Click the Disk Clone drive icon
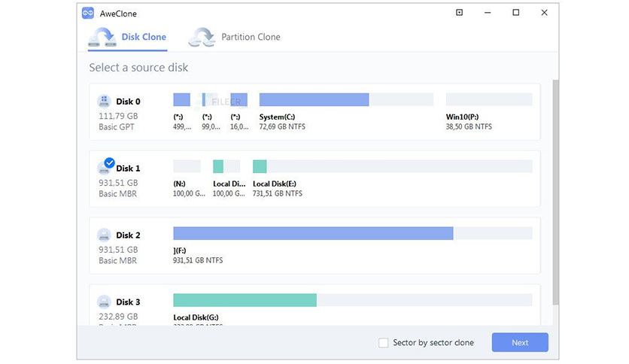Image resolution: width=629 pixels, height=364 pixels. tap(102, 37)
